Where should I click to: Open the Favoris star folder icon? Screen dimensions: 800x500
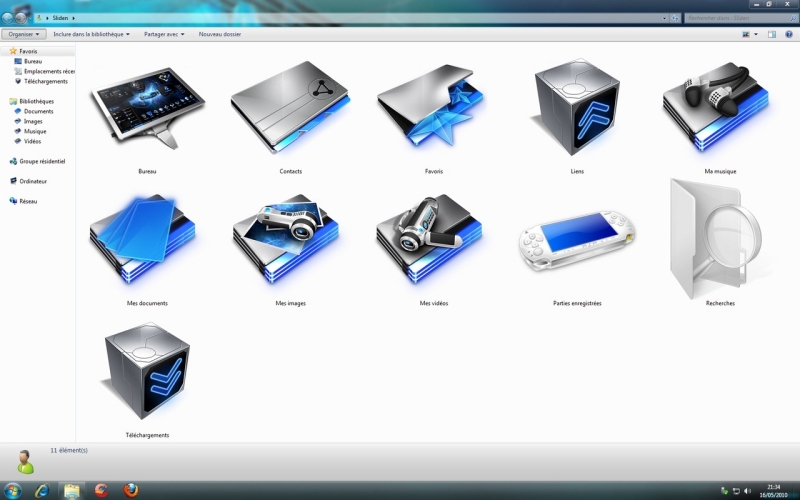click(431, 105)
